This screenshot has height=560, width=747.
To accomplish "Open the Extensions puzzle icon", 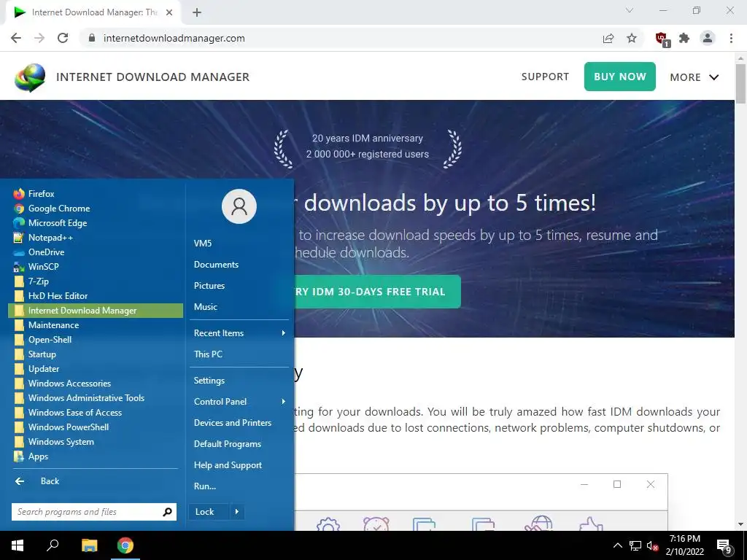I will point(684,38).
